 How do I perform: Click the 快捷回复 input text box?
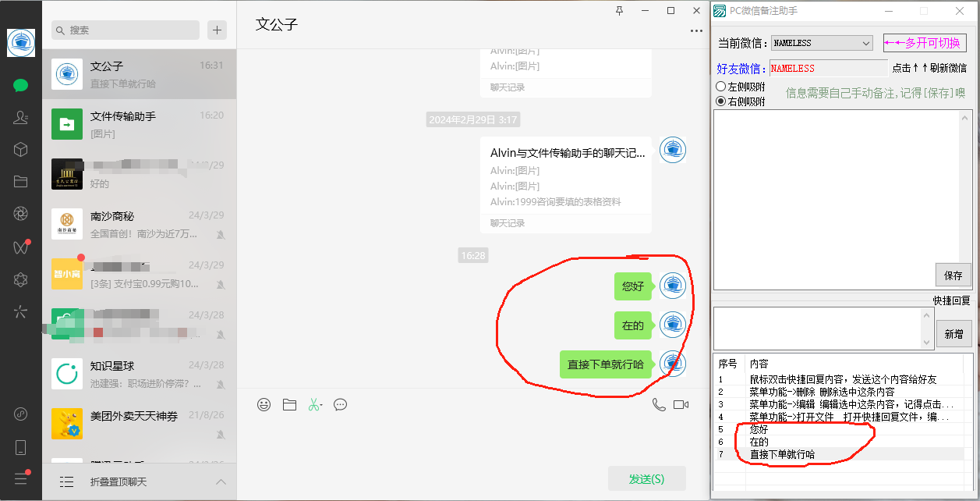[818, 328]
